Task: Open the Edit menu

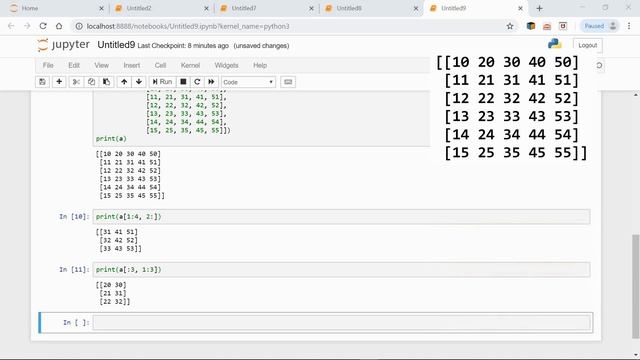Action: click(74, 65)
